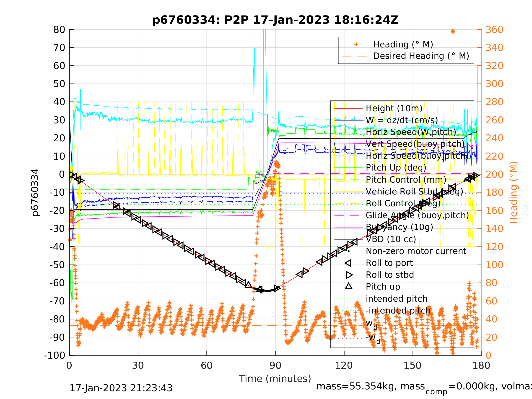
Task: Click the 'Roll to port' legend label
Action: [x=389, y=263]
